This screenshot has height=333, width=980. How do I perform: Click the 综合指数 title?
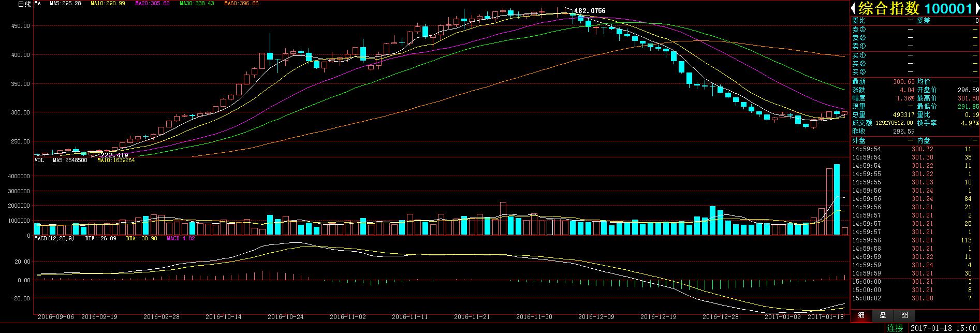coord(888,8)
